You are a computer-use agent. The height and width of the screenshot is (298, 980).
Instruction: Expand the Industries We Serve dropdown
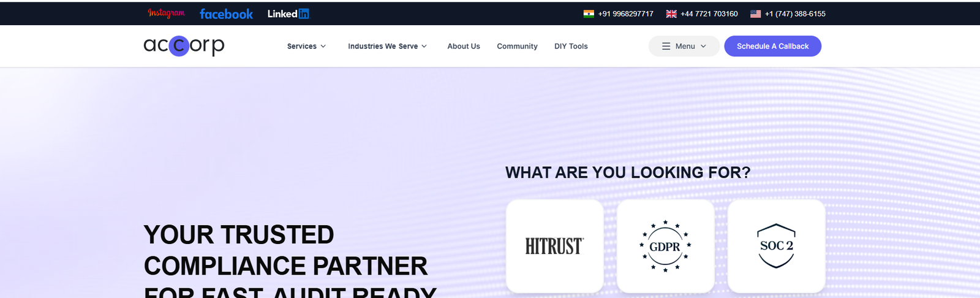(387, 46)
